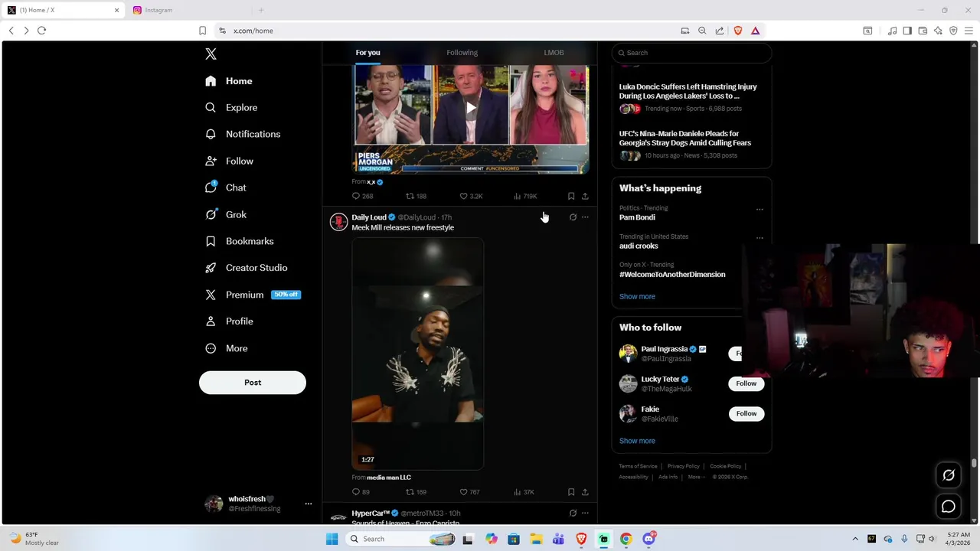This screenshot has height=551, width=980.
Task: Open Notifications from the sidebar
Action: click(x=243, y=134)
